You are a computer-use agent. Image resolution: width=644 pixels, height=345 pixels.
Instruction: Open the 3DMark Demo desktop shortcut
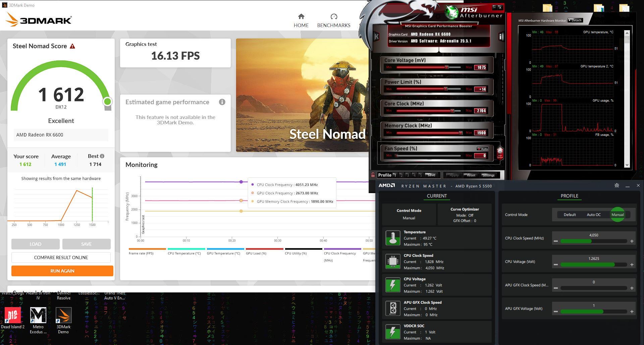coord(63,321)
